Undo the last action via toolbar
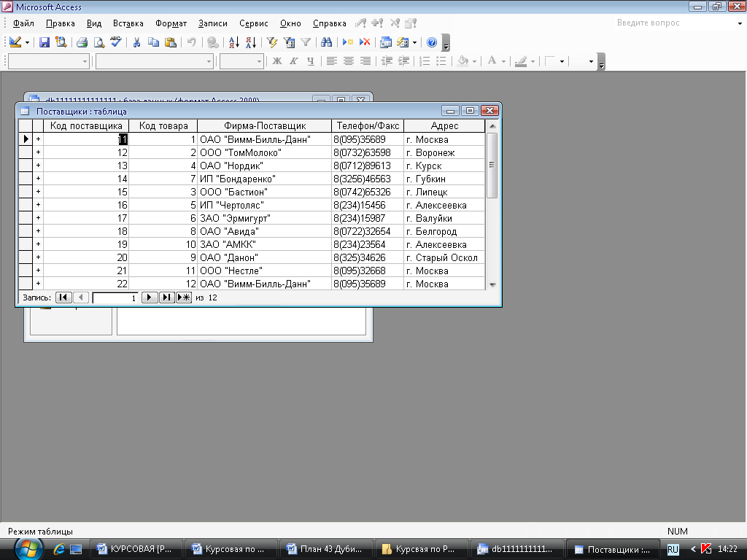The image size is (747, 560). 192,42
